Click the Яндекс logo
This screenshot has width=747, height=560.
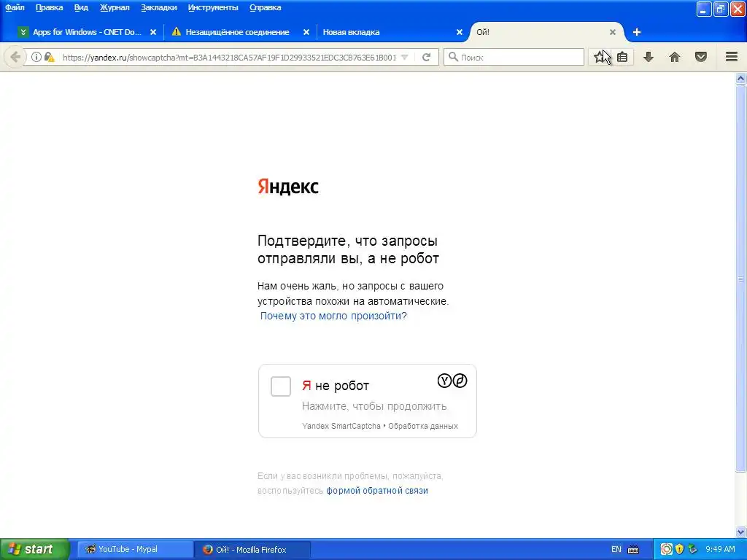point(287,187)
